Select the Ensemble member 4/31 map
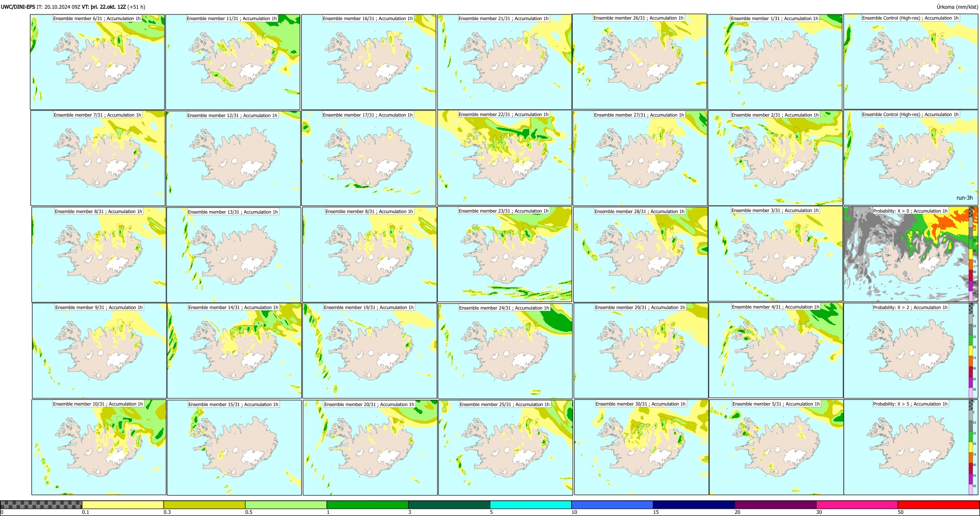980x516 pixels. [776, 350]
